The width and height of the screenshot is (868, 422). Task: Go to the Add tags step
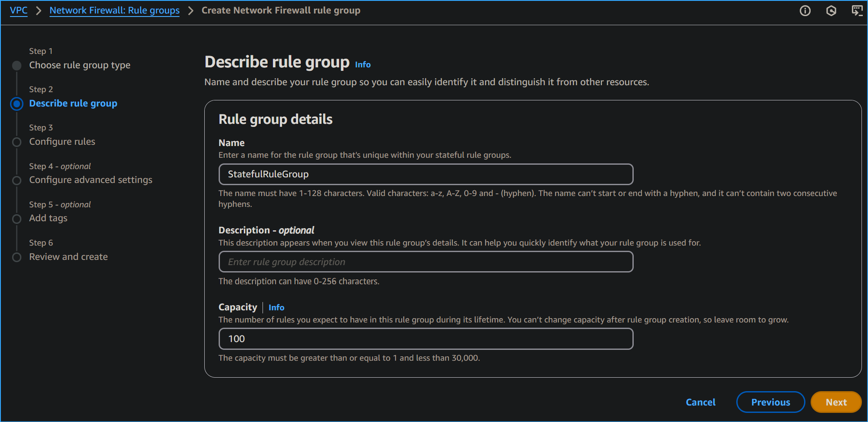pyautogui.click(x=48, y=218)
